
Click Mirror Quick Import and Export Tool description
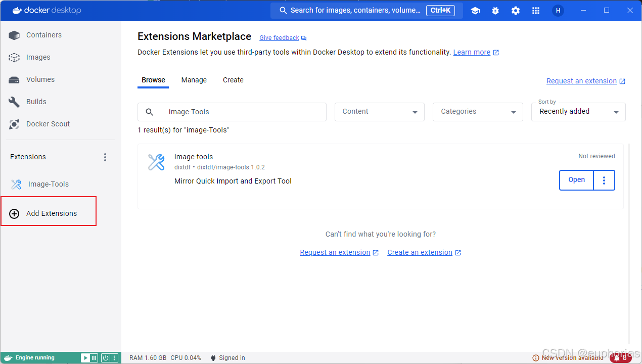point(233,181)
